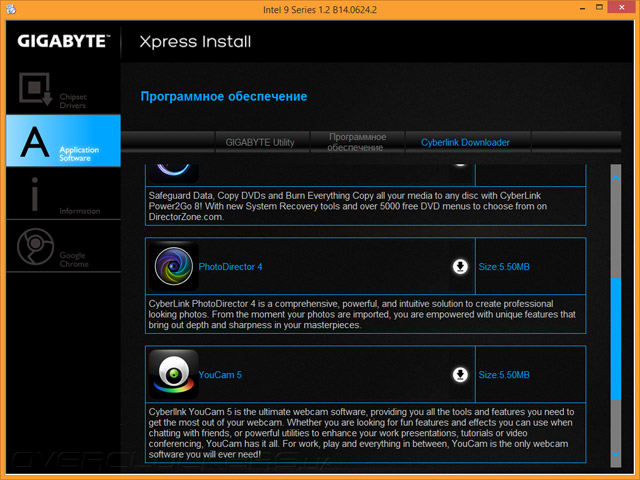640x480 pixels.
Task: Switch to the Программное обеспечение tab
Action: coord(357,142)
